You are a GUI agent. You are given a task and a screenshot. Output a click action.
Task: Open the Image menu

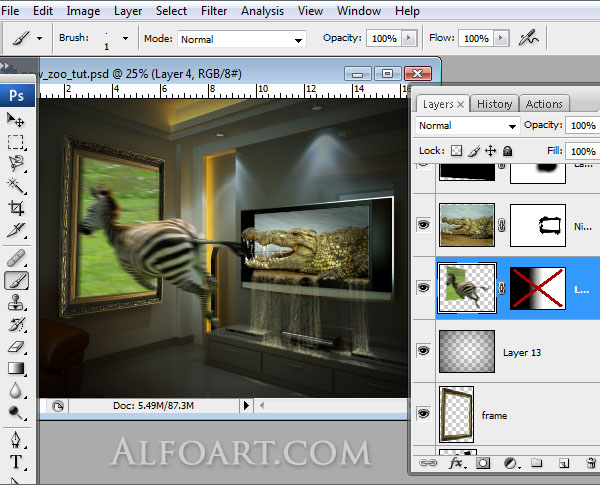click(83, 11)
